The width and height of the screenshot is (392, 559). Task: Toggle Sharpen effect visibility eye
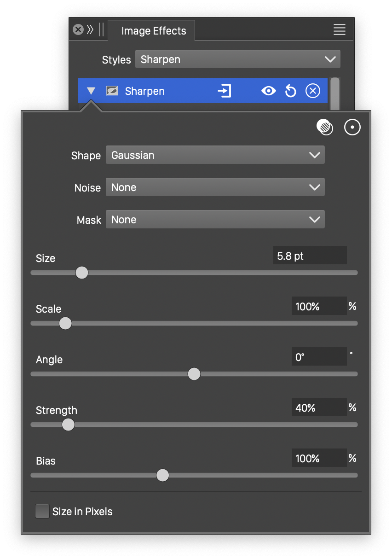[x=268, y=91]
